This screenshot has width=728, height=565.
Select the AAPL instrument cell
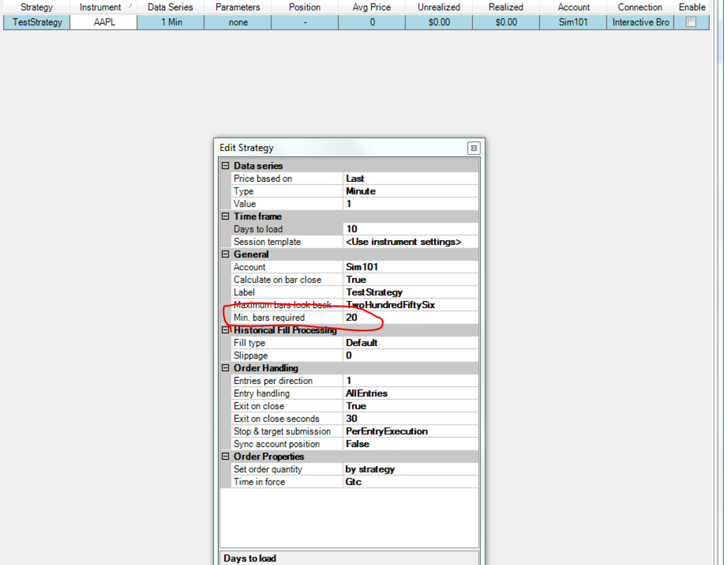pyautogui.click(x=104, y=22)
